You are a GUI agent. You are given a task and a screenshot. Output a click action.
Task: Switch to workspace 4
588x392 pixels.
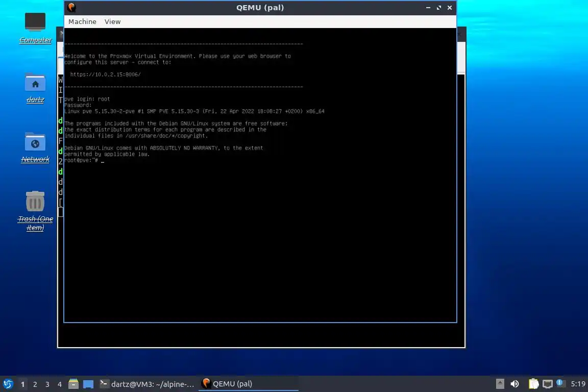(59, 384)
